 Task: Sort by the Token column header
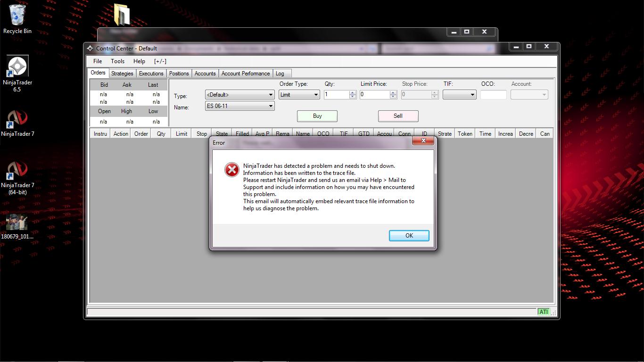click(x=465, y=133)
